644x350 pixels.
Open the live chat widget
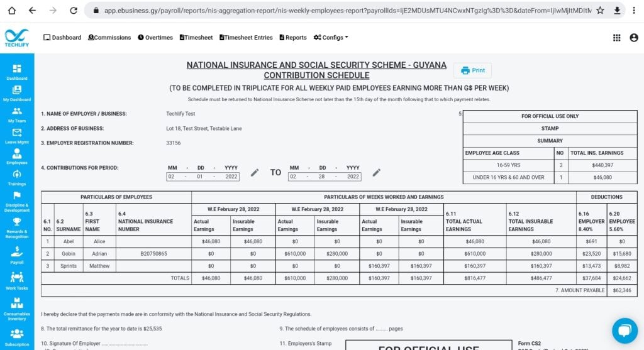tap(625, 331)
